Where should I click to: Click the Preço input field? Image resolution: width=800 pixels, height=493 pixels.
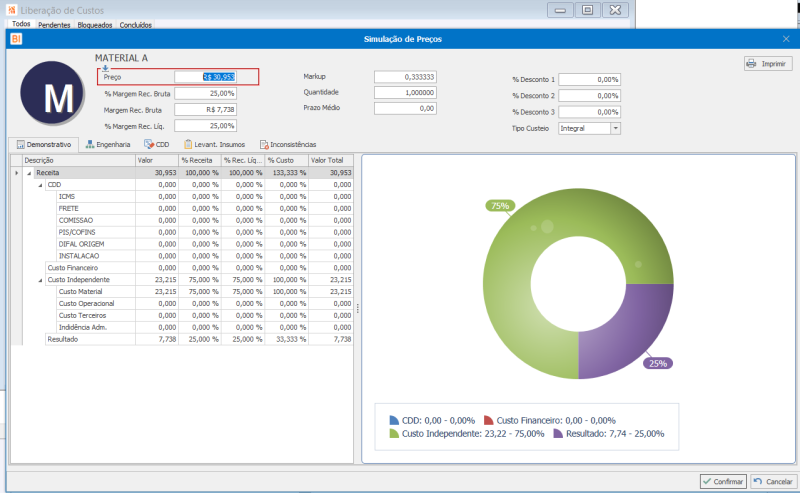[205, 77]
